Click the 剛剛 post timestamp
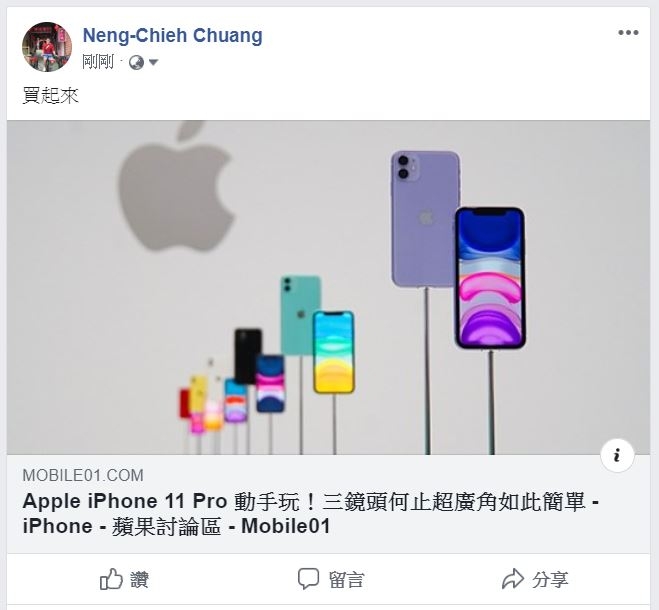Screen dimensions: 659x610 98,62
